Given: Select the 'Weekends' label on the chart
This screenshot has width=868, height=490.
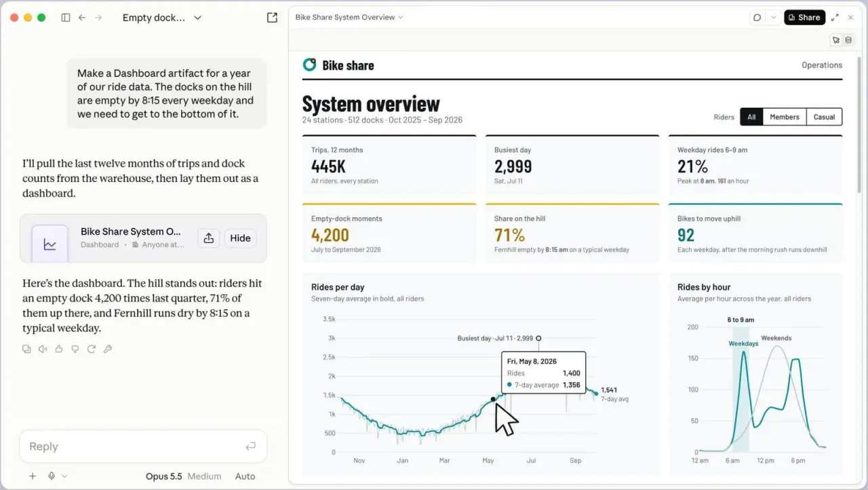Looking at the screenshot, I should tap(776, 338).
